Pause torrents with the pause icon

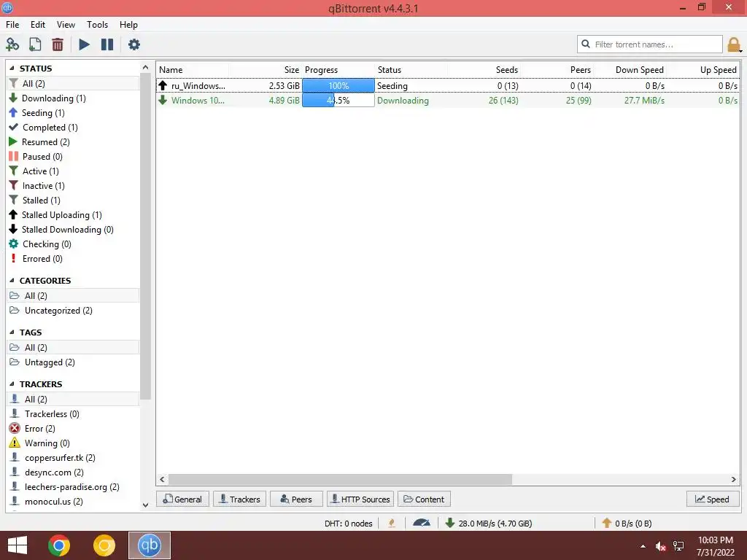[107, 44]
